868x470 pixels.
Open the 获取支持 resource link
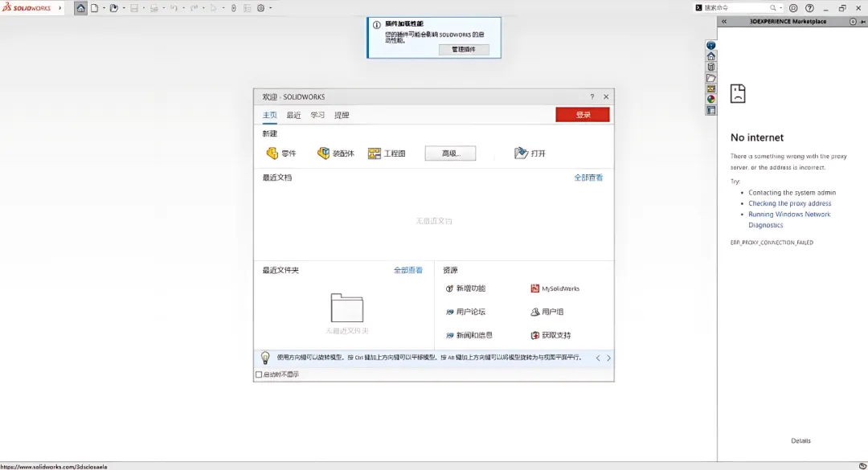[551, 335]
